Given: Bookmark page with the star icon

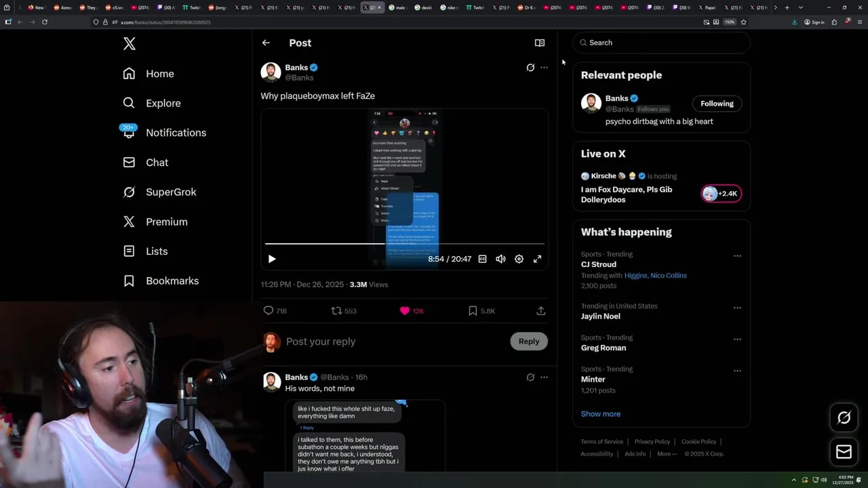Looking at the screenshot, I should (743, 22).
